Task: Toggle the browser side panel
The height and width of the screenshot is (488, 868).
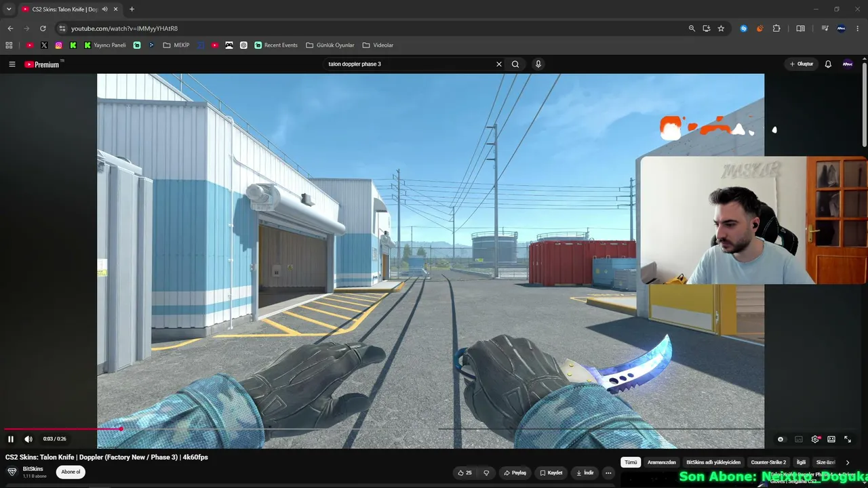Action: point(801,28)
